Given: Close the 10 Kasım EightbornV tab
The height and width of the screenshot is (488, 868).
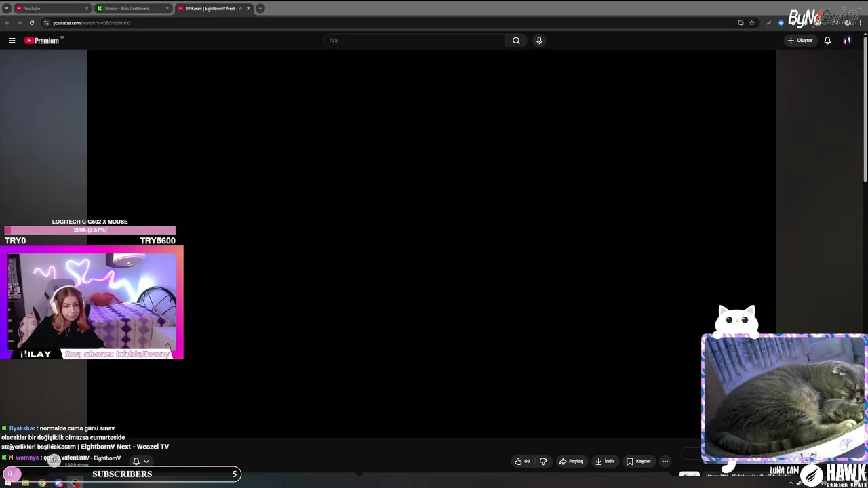Looking at the screenshot, I should click(x=248, y=8).
